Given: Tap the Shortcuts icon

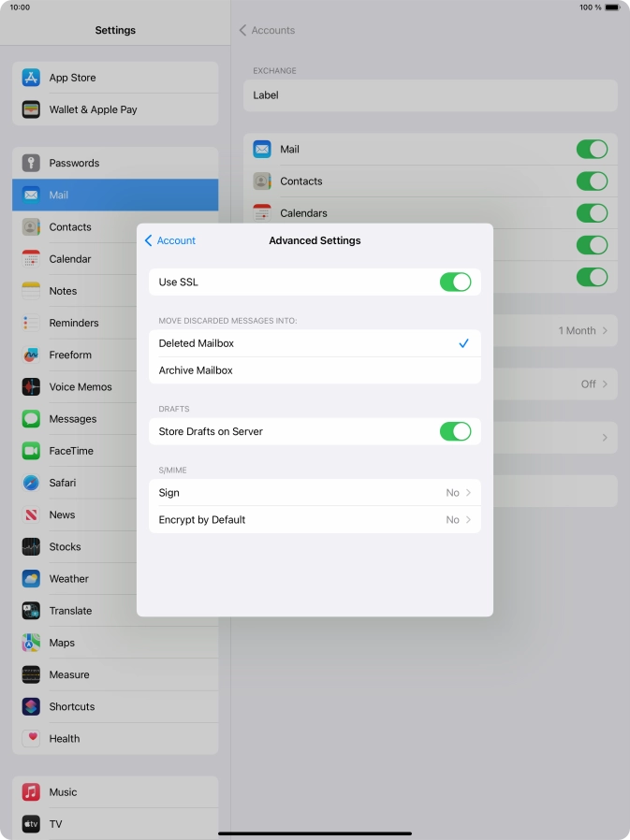Looking at the screenshot, I should click(32, 706).
